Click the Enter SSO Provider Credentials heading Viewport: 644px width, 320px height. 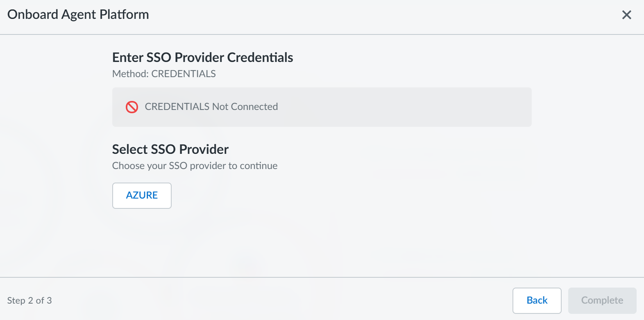click(202, 57)
